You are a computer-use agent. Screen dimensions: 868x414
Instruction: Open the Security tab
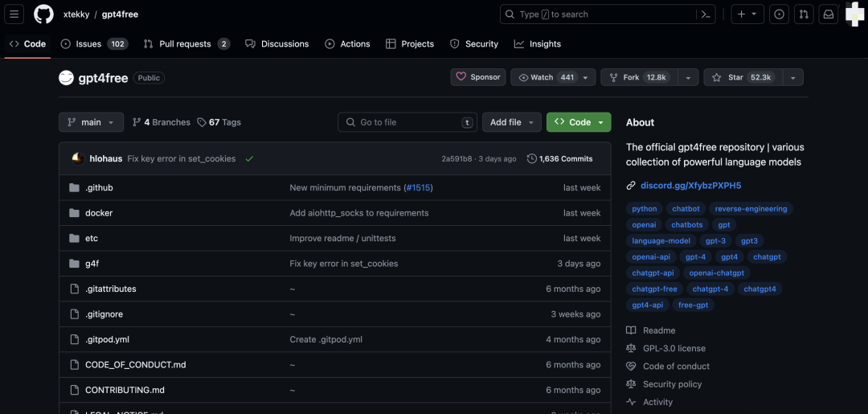[x=474, y=43]
